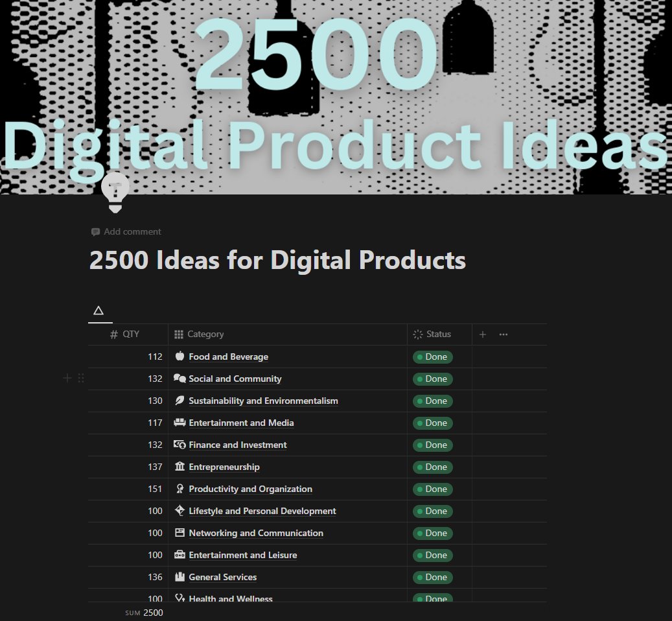Open the Done status dropdown on the Entrepreneurship row

432,467
